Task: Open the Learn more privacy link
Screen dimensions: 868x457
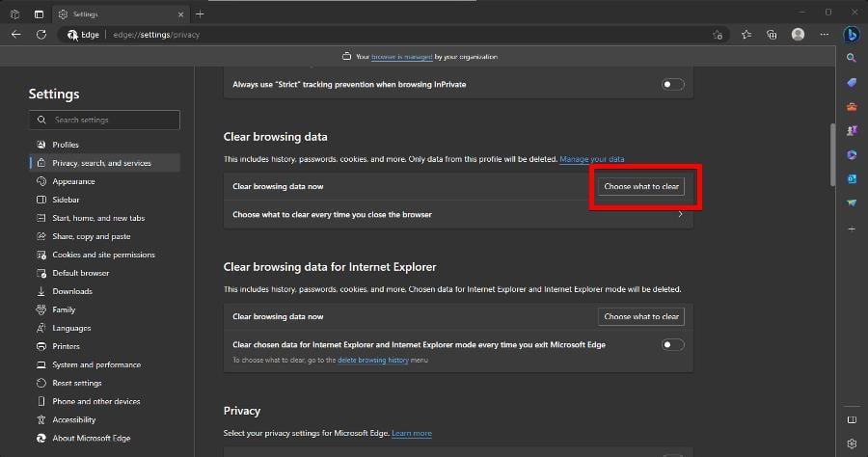Action: coord(411,433)
